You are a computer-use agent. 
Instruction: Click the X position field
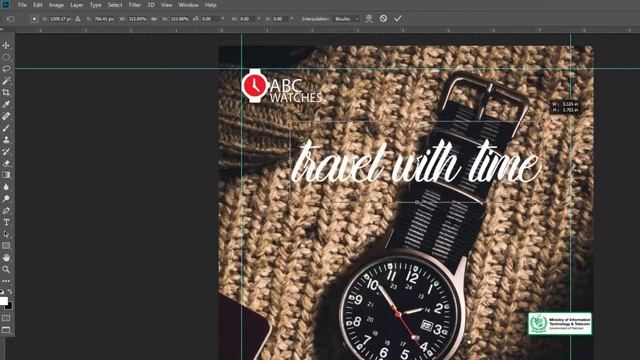60,19
